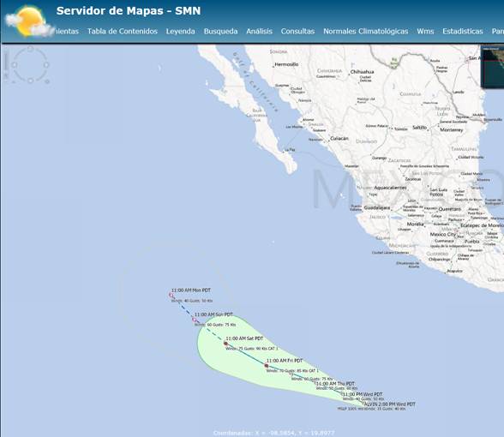Open the Tabla de Contenidos menu
Viewport: 504px width, 437px height.
tap(123, 31)
